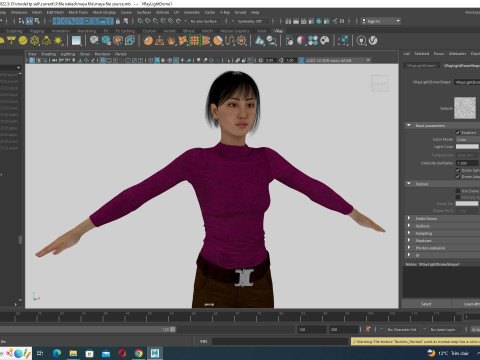The image size is (480, 360).
Task: Open File Explorer from the taskbar
Action: 73,353
